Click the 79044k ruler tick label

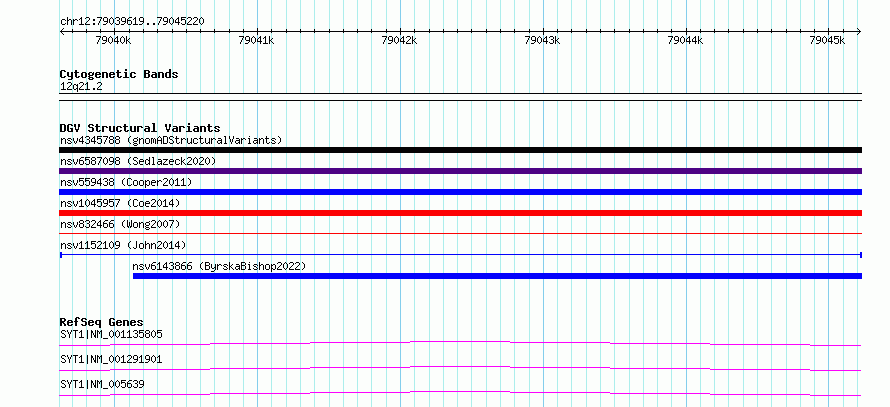coord(686,40)
